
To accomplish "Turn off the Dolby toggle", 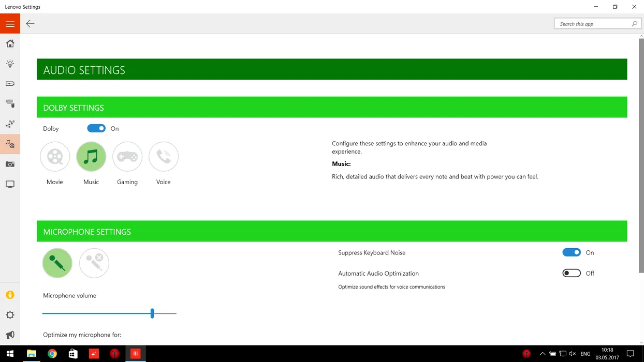I will click(96, 129).
